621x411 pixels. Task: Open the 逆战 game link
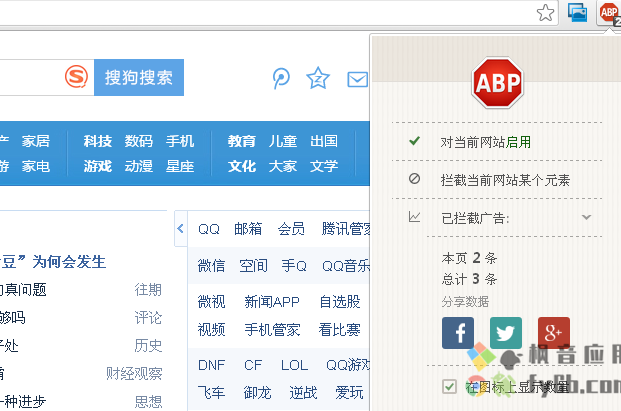click(303, 393)
